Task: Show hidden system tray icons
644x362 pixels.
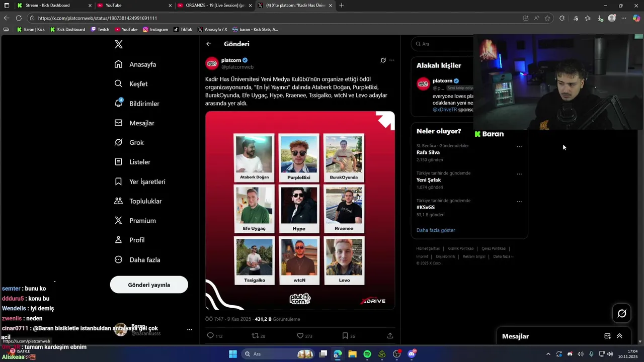Action: click(x=548, y=354)
